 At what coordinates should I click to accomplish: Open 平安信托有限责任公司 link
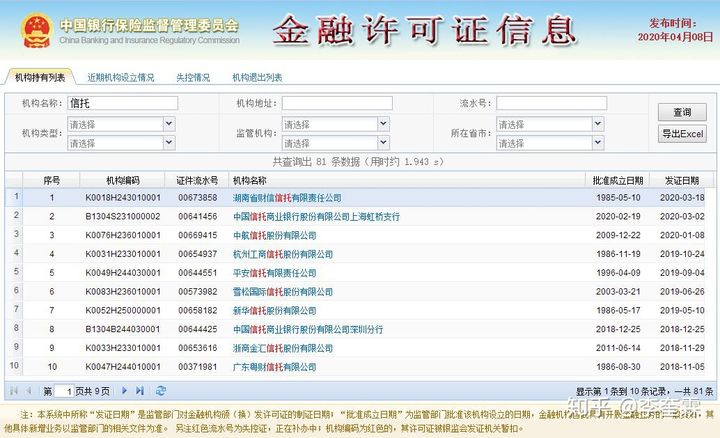pyautogui.click(x=275, y=273)
